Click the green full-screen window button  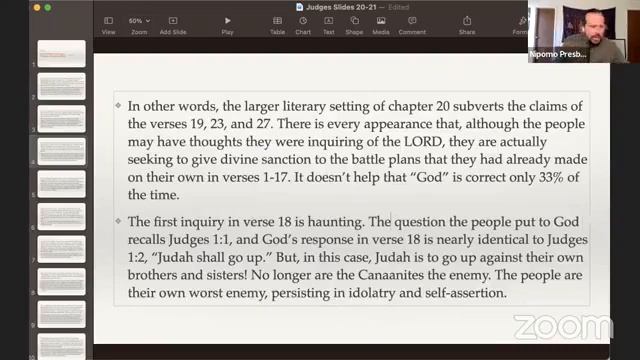pyautogui.click(x=48, y=7)
